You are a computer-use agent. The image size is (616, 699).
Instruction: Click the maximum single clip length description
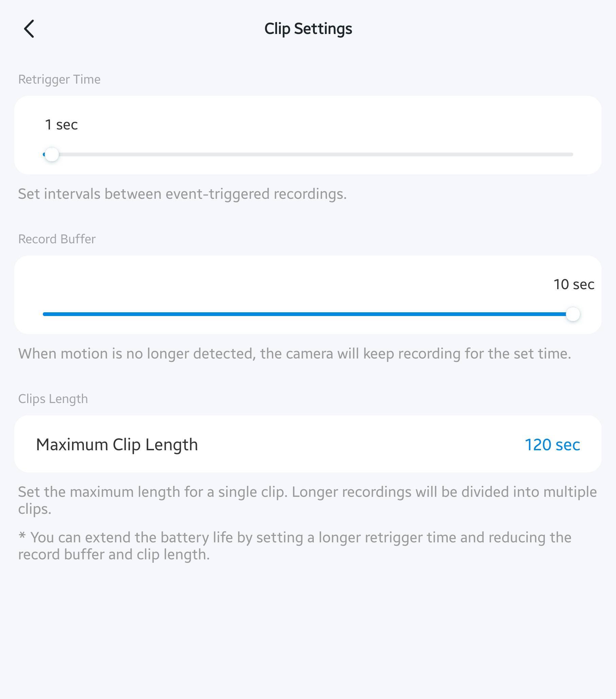307,500
